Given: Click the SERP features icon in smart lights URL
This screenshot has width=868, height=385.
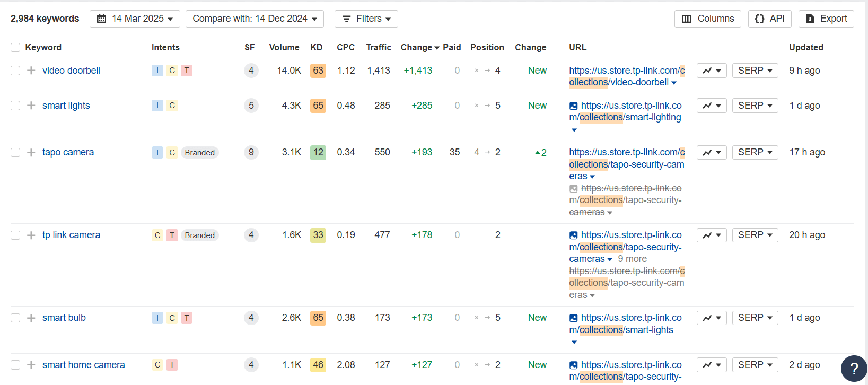Looking at the screenshot, I should [x=573, y=106].
